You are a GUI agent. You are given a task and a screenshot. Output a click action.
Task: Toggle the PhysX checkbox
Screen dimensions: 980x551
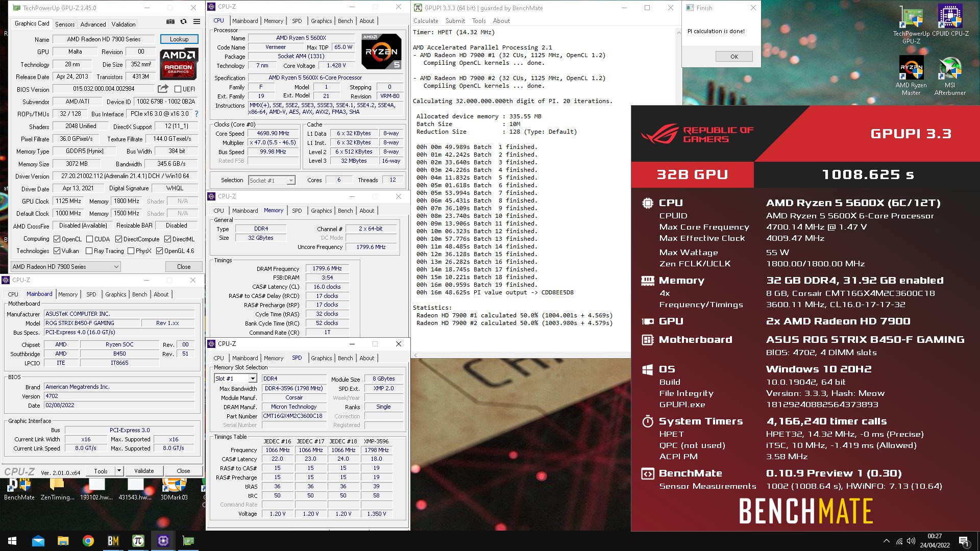pyautogui.click(x=131, y=251)
